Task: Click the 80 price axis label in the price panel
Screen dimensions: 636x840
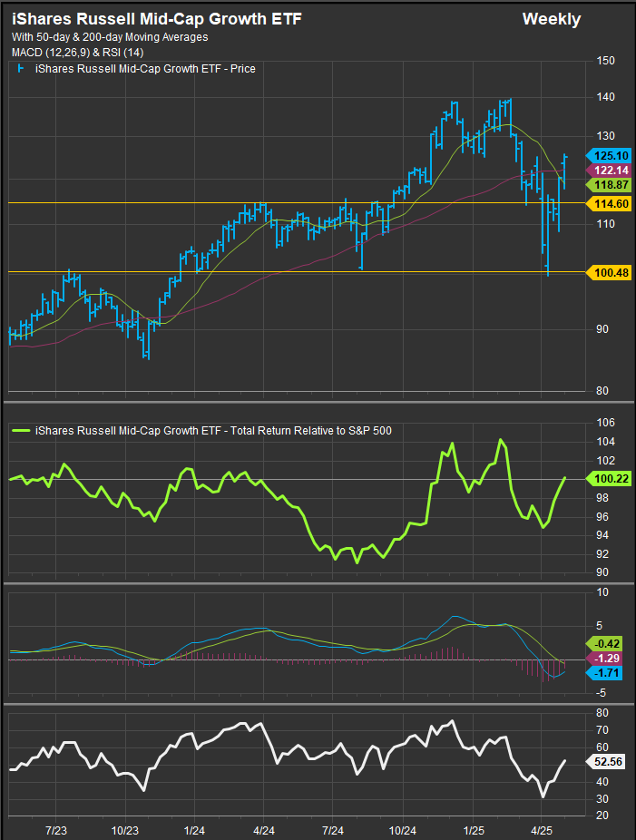Action: coord(602,391)
